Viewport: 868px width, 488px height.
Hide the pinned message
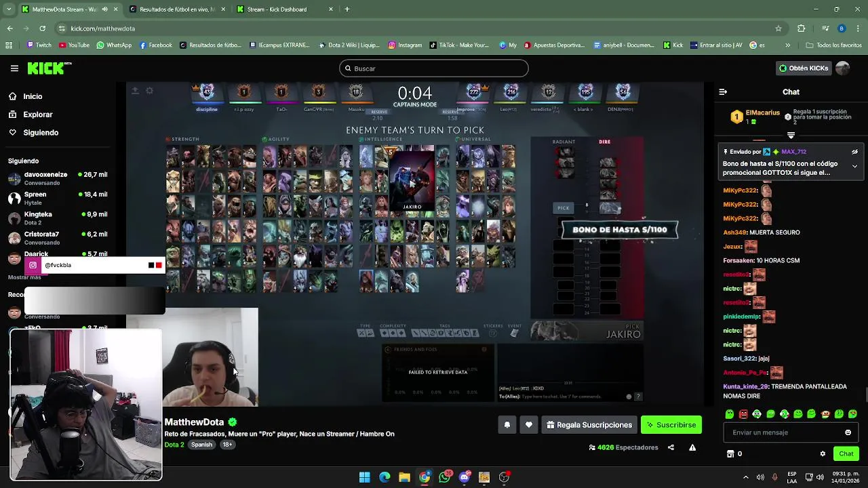(854, 152)
